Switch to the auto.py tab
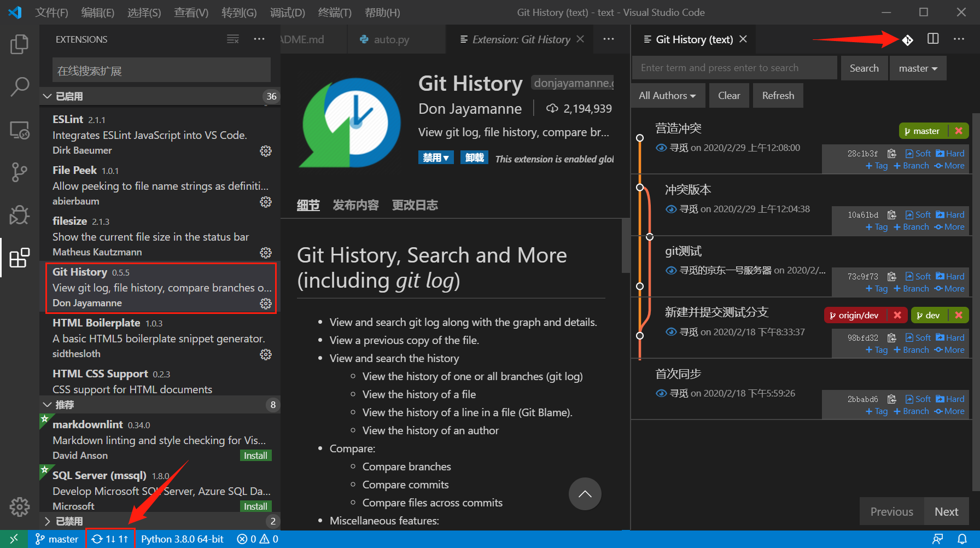This screenshot has height=548, width=980. 392,39
